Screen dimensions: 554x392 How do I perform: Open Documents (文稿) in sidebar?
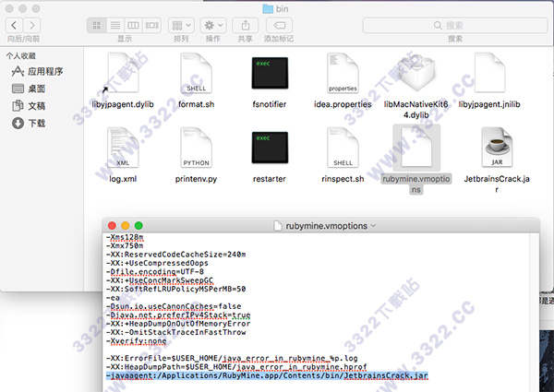[x=29, y=106]
